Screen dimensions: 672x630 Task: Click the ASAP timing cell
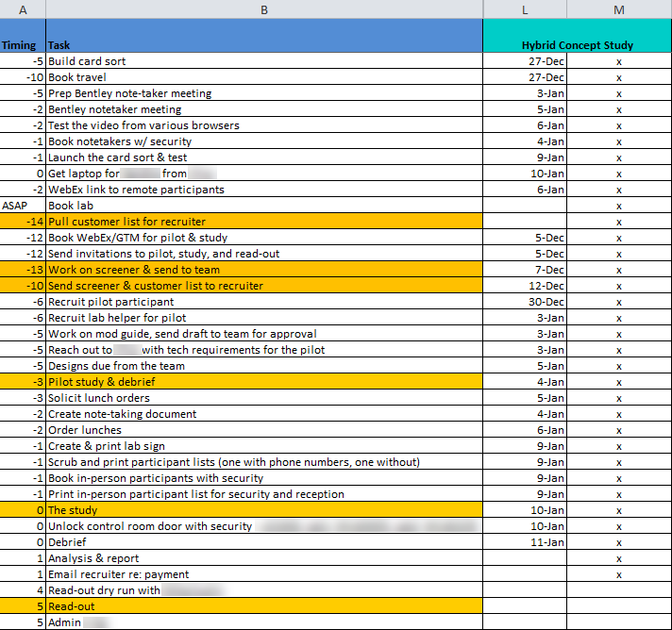point(23,206)
